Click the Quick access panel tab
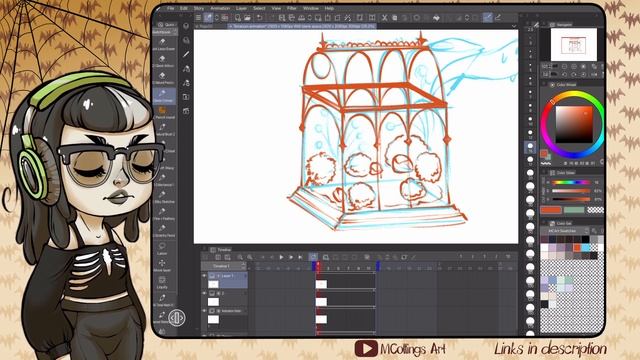 [166, 24]
